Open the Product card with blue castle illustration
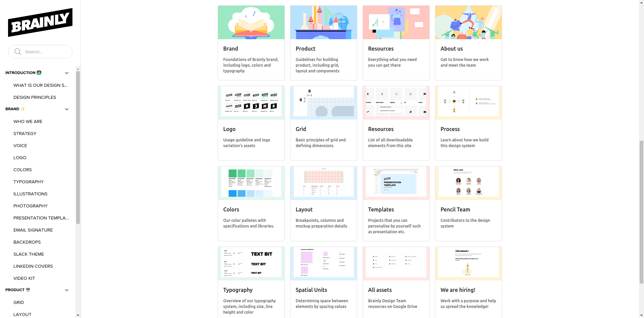This screenshot has width=644, height=318. (x=323, y=22)
